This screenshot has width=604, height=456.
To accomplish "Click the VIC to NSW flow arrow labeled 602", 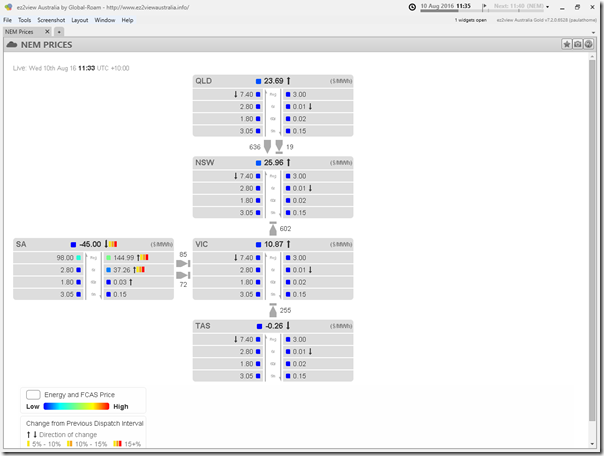I will click(273, 229).
